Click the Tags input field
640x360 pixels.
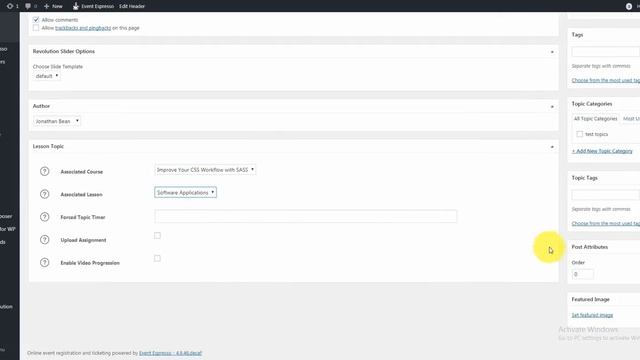tap(606, 52)
